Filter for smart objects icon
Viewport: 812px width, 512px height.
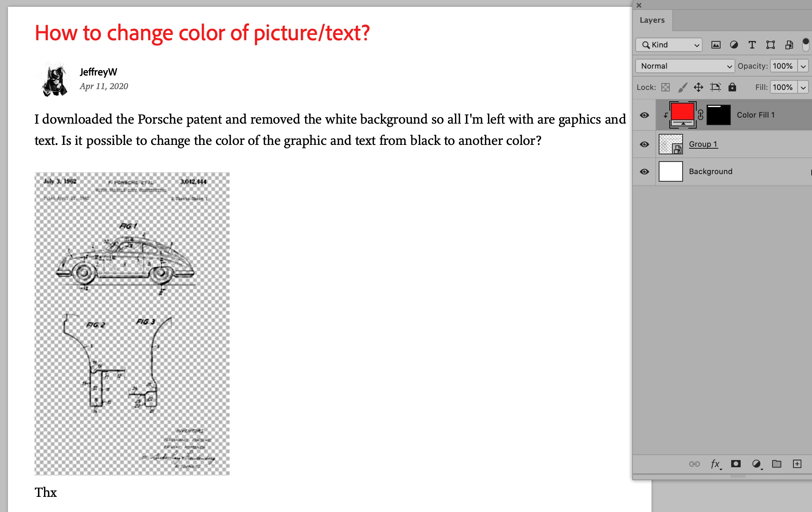tap(789, 45)
